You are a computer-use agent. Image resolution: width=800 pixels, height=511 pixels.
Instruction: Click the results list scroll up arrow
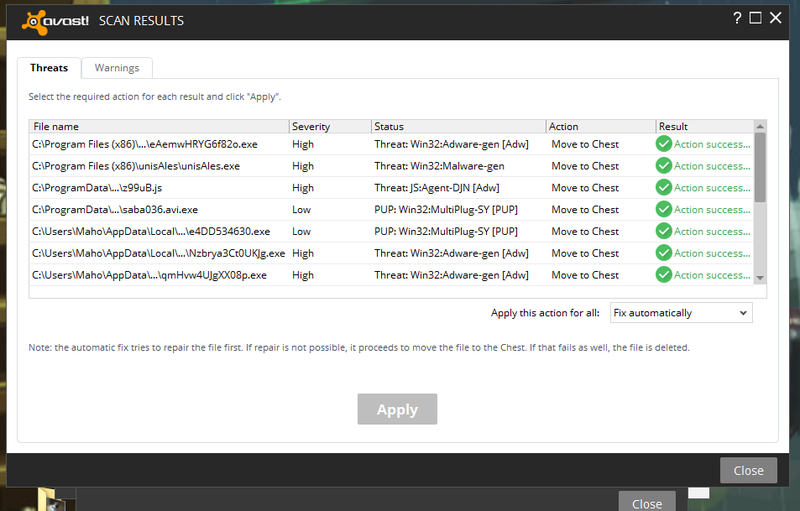760,126
